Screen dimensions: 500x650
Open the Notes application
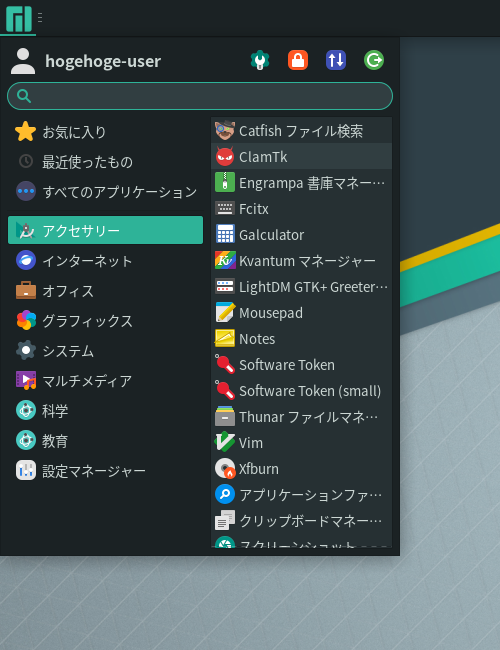click(301, 339)
